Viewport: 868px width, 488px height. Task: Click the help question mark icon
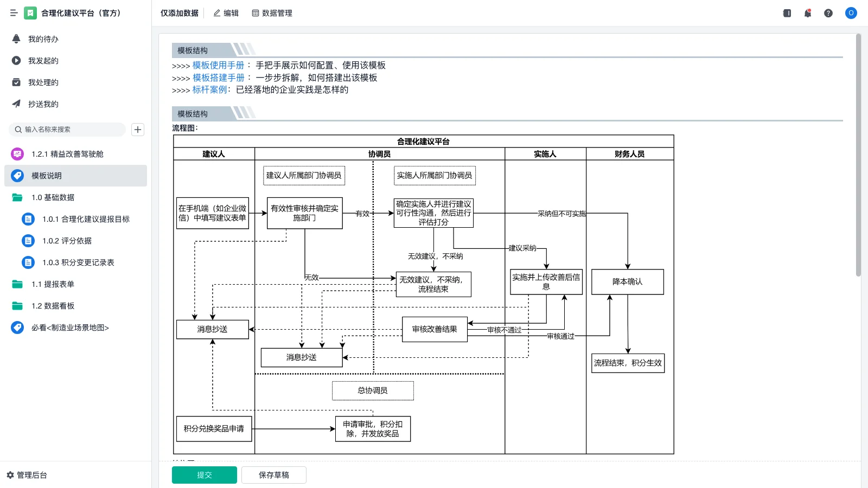tap(828, 13)
